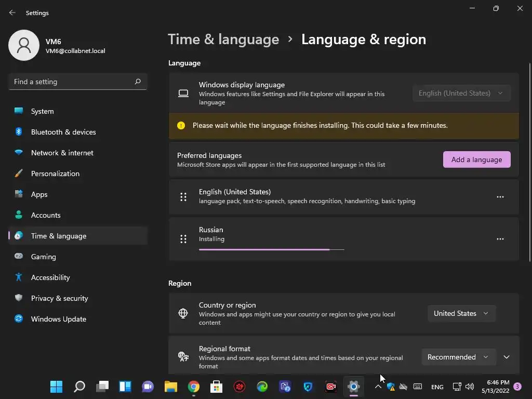Open Apps settings category
This screenshot has width=532, height=399.
coord(78,194)
